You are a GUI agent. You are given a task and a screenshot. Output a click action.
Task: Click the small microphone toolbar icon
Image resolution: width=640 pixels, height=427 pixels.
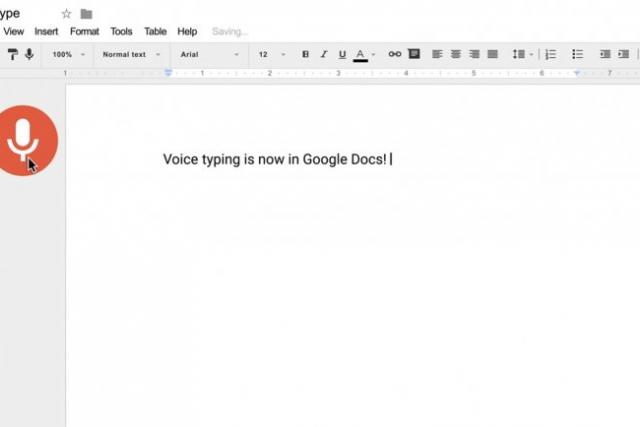(29, 54)
